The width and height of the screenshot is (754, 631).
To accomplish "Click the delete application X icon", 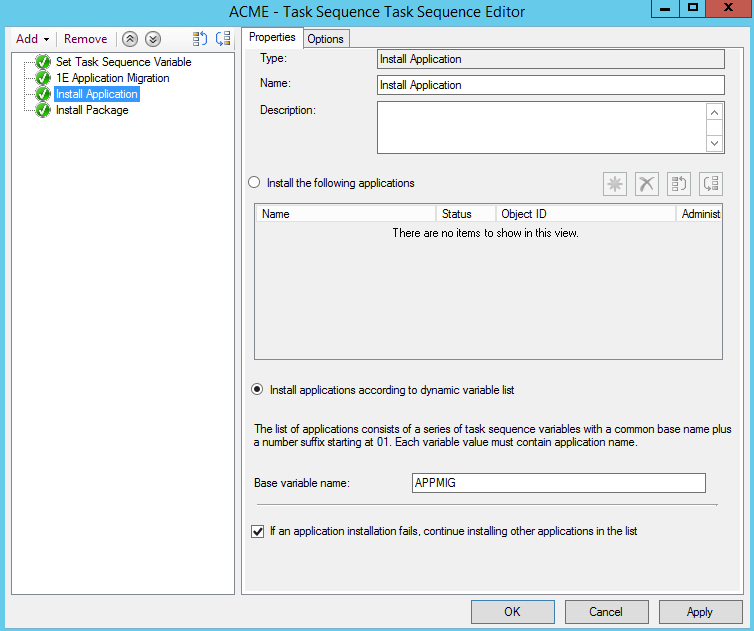I will pyautogui.click(x=647, y=184).
